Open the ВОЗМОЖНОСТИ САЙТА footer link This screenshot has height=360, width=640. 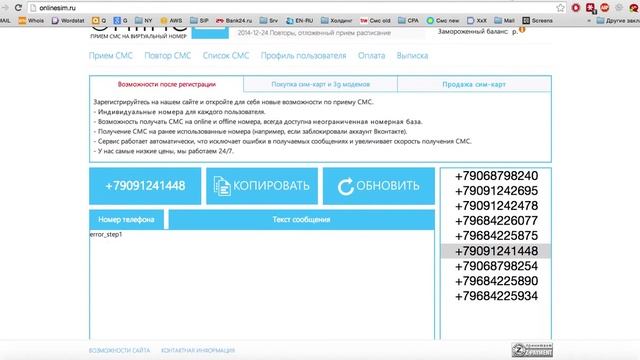tap(119, 350)
